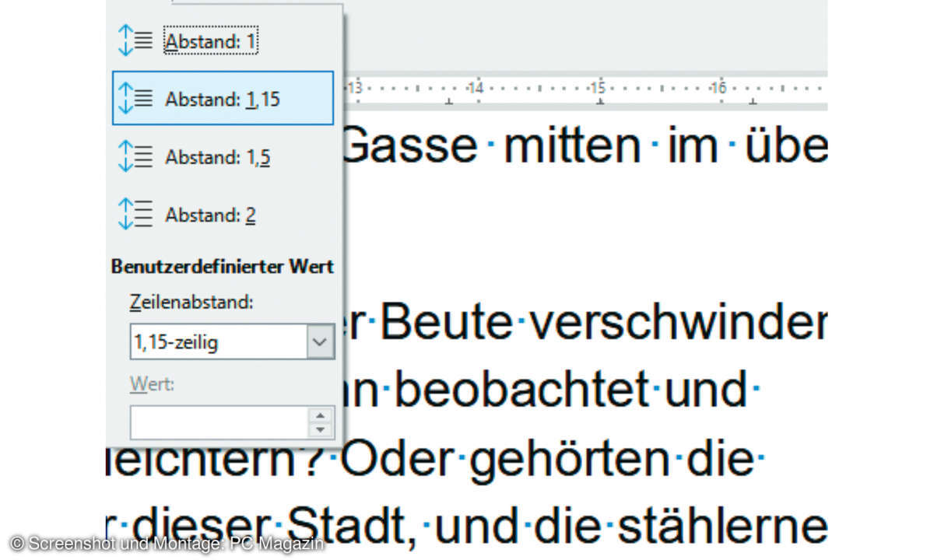Click the word gehörten in the document
Viewport: 934px width, 560px height.
click(x=570, y=460)
